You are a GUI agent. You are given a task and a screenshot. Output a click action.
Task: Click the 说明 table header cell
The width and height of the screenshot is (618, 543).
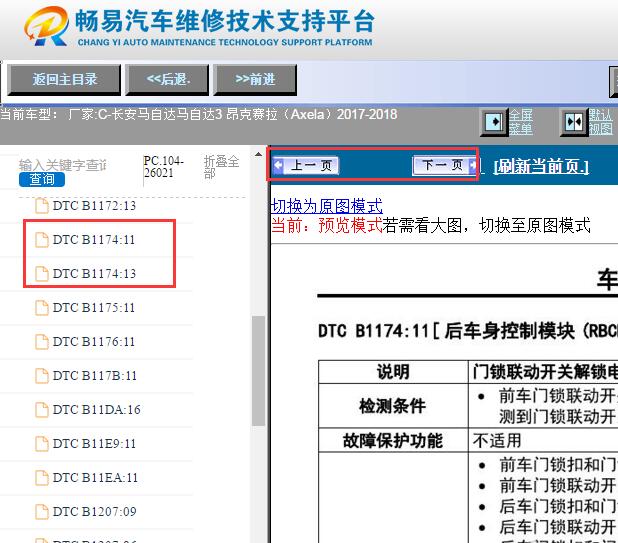(393, 372)
